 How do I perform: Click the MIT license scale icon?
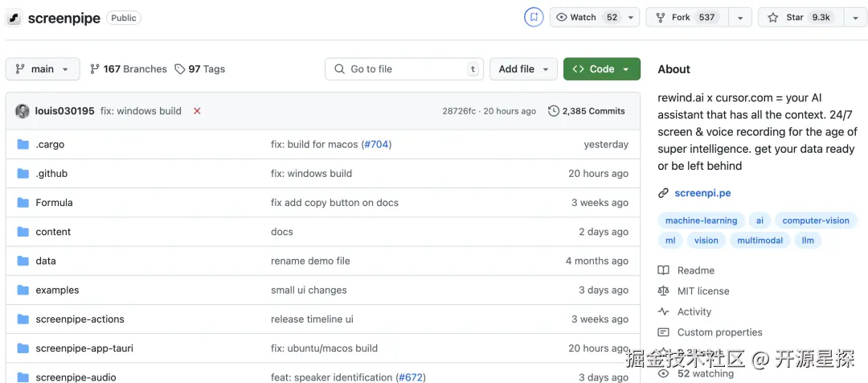[663, 291]
